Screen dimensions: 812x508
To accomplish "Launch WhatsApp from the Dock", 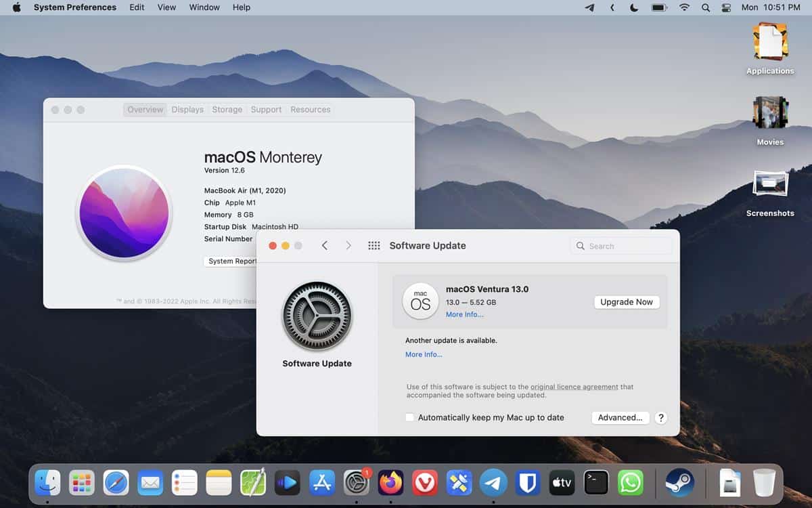I will pos(631,483).
